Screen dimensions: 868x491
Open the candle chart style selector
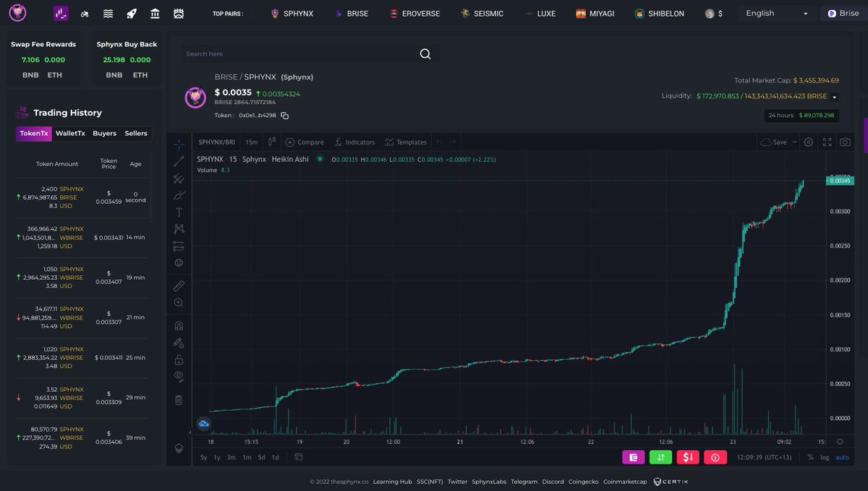(272, 142)
